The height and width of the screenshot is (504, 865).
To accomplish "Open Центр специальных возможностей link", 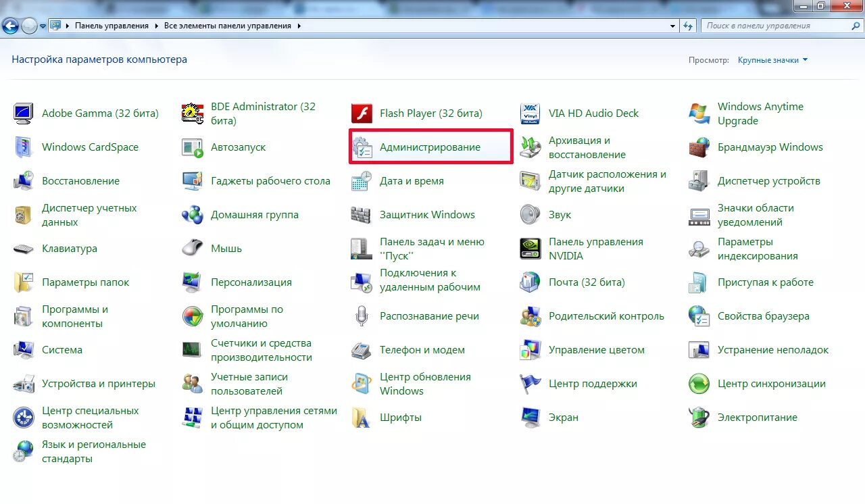I will click(91, 418).
